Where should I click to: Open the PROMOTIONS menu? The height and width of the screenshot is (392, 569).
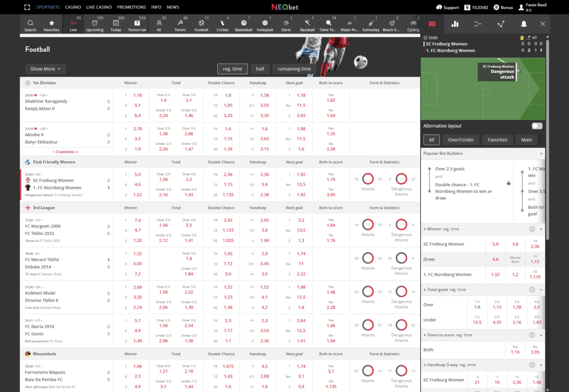tap(131, 7)
